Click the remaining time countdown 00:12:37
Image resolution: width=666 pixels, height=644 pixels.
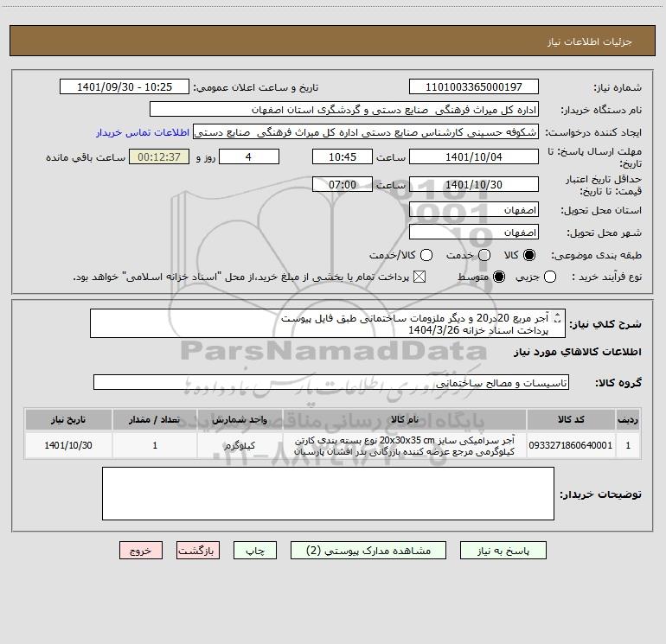click(x=159, y=157)
